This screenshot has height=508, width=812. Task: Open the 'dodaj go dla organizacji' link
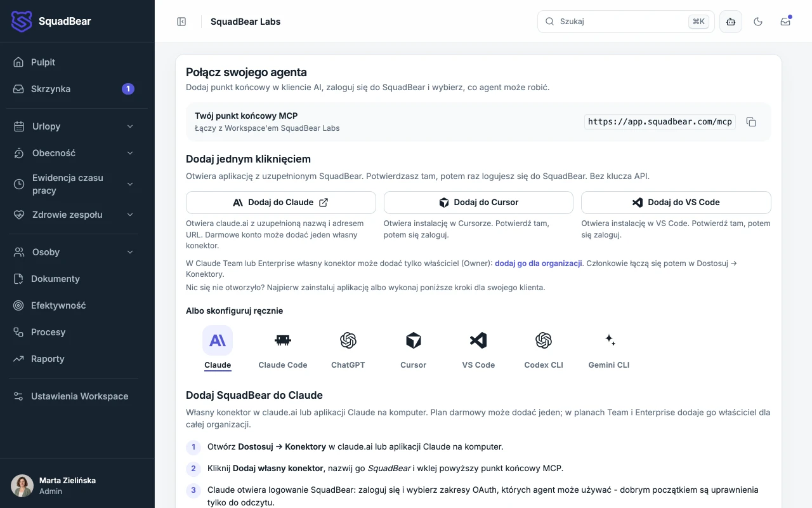pos(539,263)
